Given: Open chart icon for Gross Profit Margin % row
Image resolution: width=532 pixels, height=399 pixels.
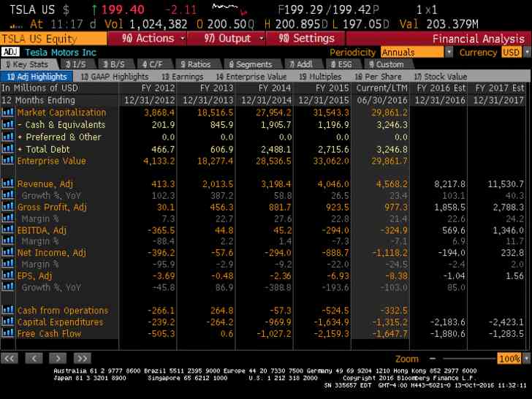Looking at the screenshot, I should 7,218.
